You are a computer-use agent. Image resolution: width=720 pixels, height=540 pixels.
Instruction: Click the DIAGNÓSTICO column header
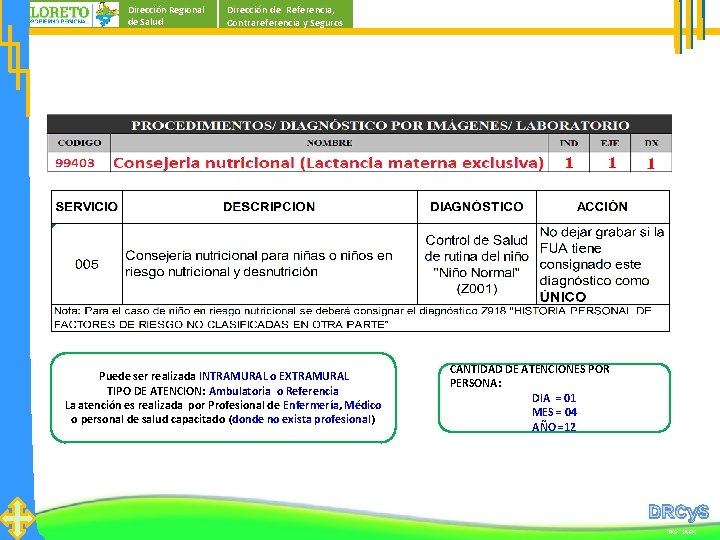[x=477, y=207]
